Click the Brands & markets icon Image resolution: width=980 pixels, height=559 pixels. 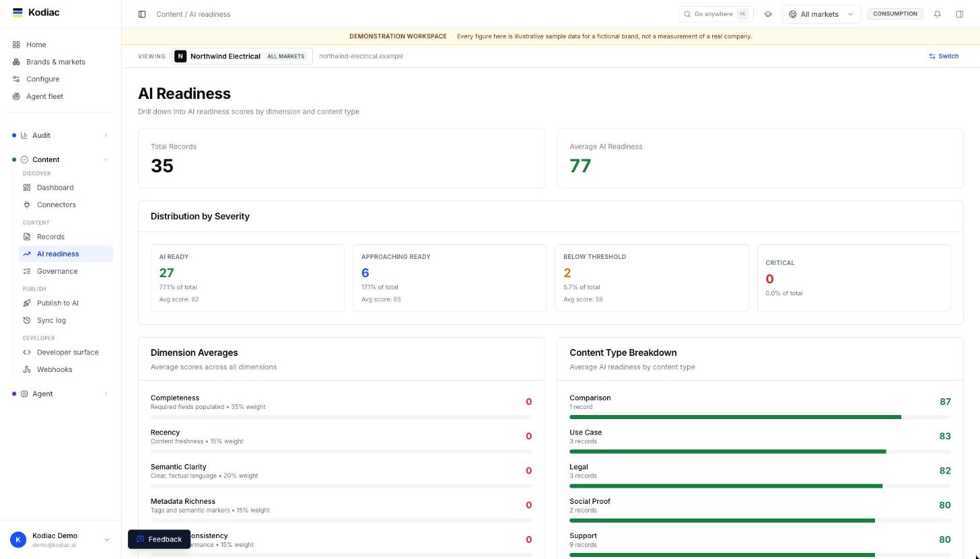pos(16,62)
